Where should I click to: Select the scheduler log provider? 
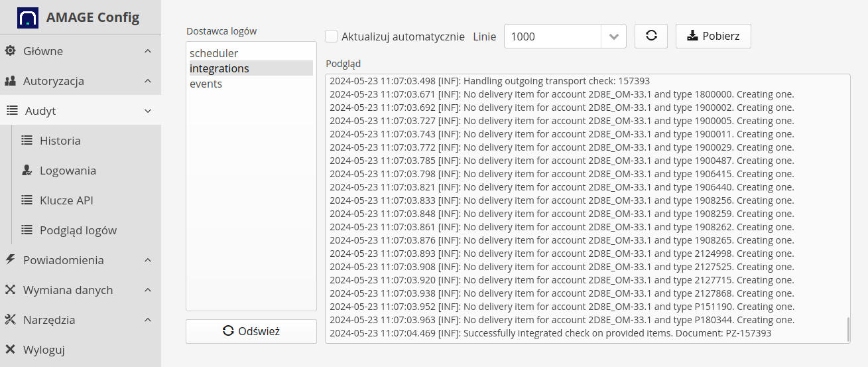214,53
